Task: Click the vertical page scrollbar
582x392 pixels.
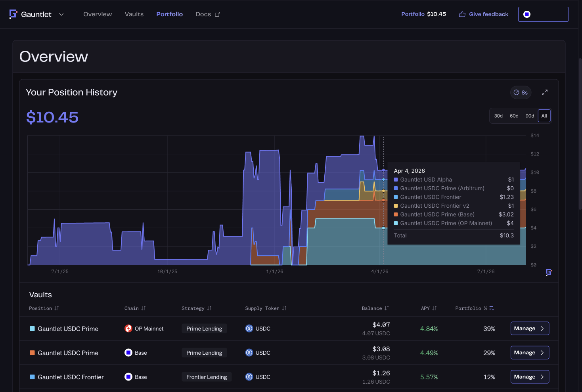Action: [x=580, y=135]
